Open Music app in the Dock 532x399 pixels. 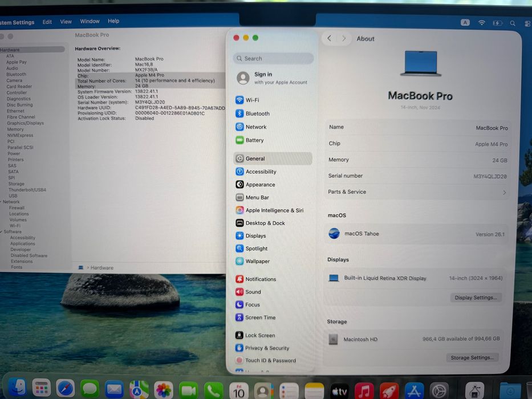pos(364,391)
